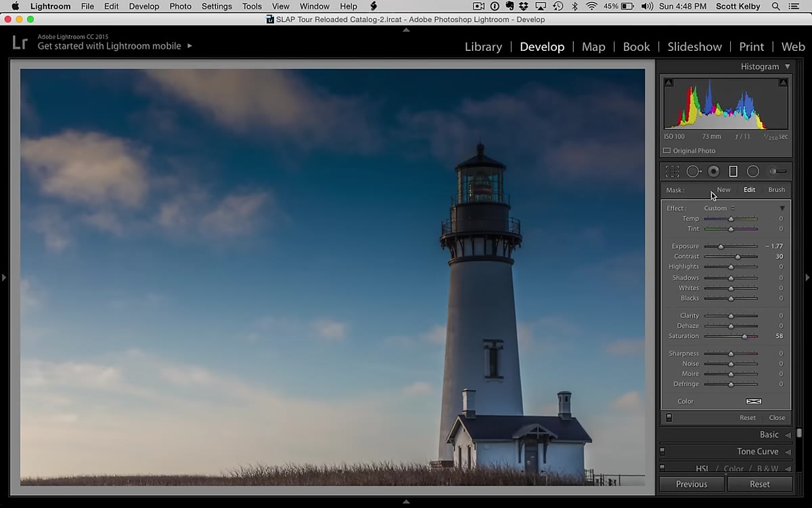Open the Settings menu

[217, 6]
